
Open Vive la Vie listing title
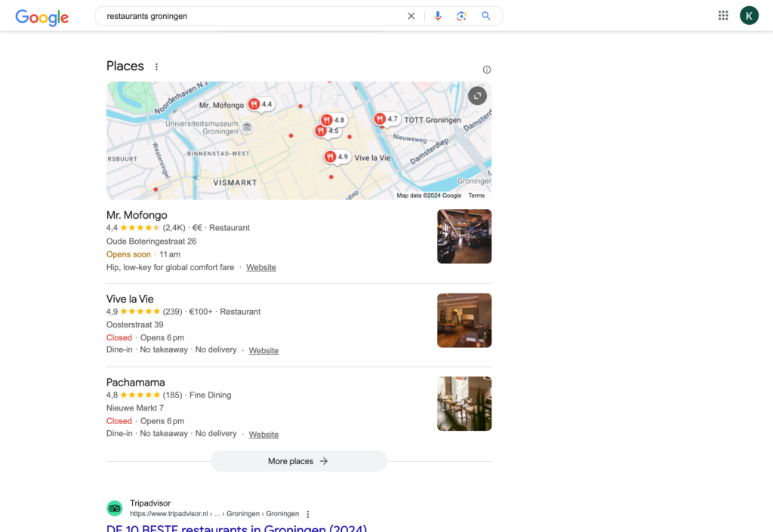coord(130,299)
